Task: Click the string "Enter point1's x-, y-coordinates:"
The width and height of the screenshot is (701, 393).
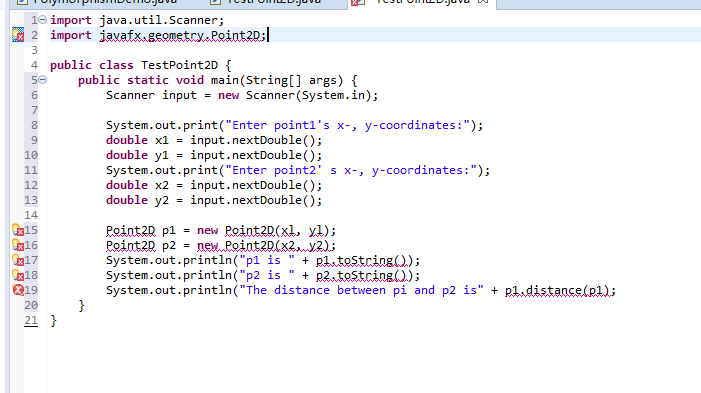Action: click(348, 125)
